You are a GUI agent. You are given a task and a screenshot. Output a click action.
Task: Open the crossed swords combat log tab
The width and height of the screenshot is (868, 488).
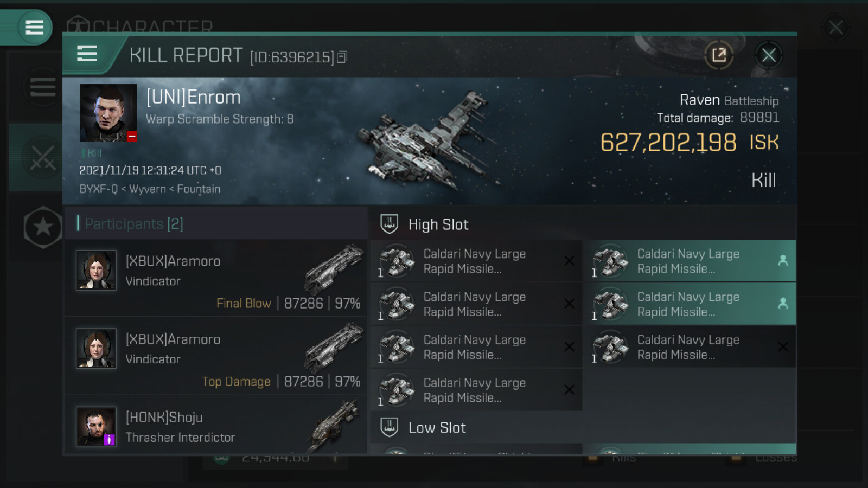(42, 157)
